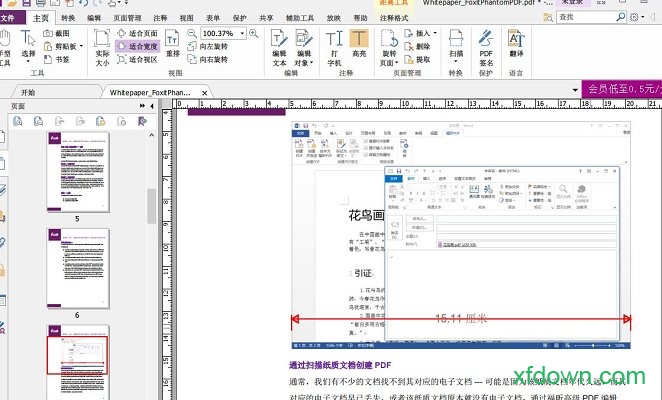The height and width of the screenshot is (400, 662).
Task: Expand Edit Object 编辑对象 dropdown
Action: [312, 63]
